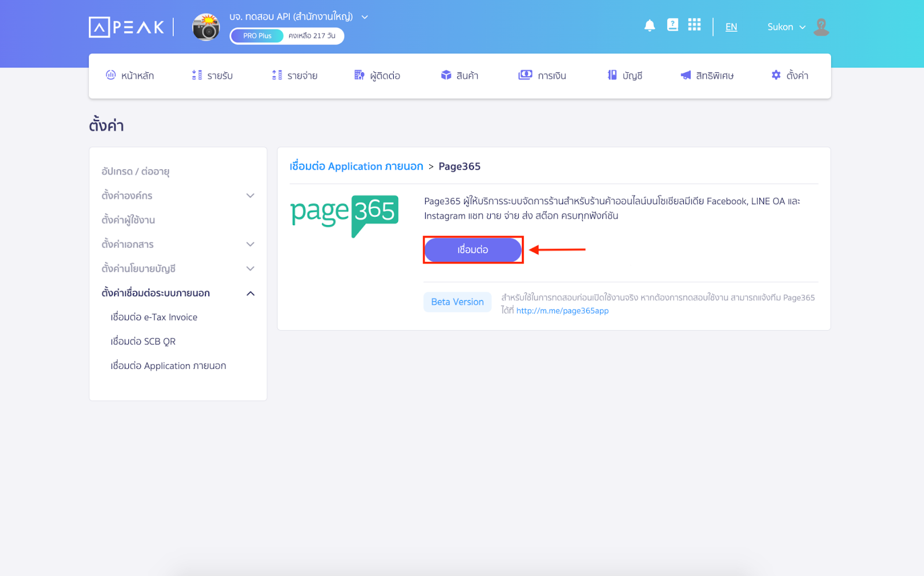Open ผู้ติดต่อ menu
This screenshot has height=576, width=924.
pos(377,76)
